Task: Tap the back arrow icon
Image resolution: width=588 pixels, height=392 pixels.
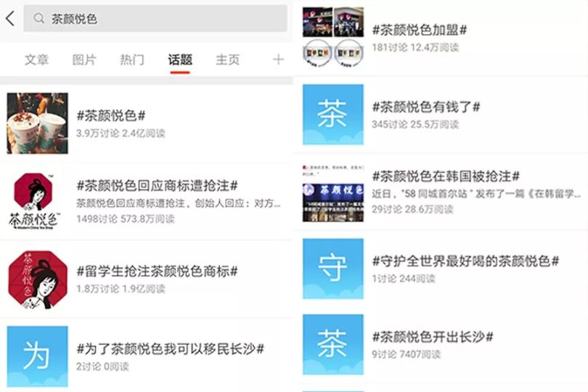Action: [x=10, y=18]
